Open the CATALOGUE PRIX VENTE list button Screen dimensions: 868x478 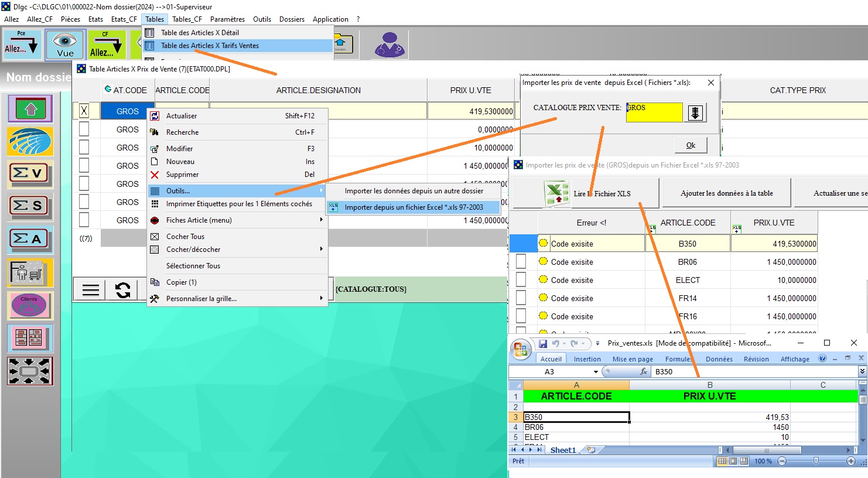[695, 112]
